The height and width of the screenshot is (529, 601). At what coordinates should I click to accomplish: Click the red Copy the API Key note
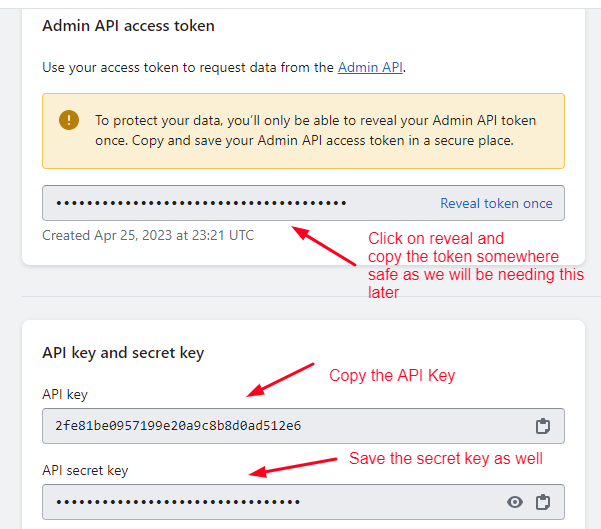click(x=392, y=376)
